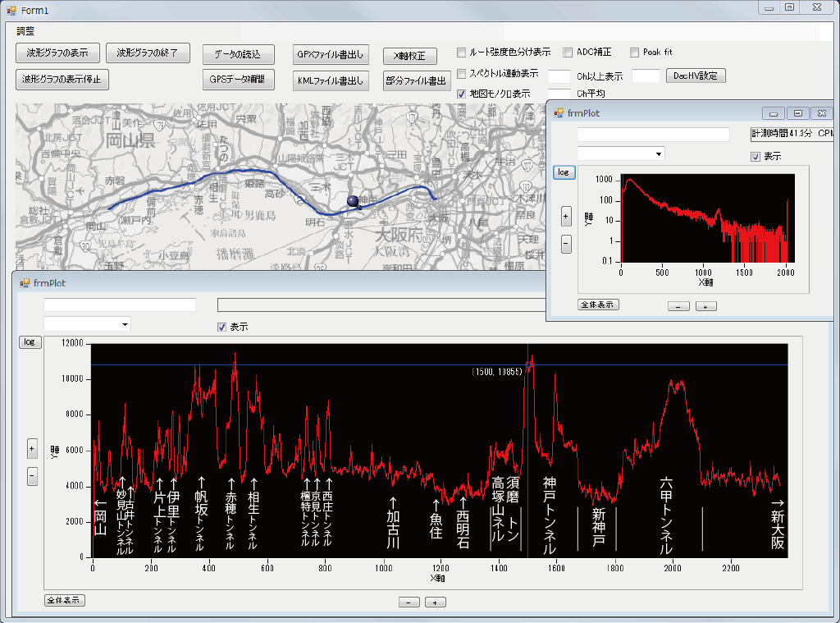The height and width of the screenshot is (623, 840).
Task: Click the text field in small frmPlot
Action: point(654,135)
